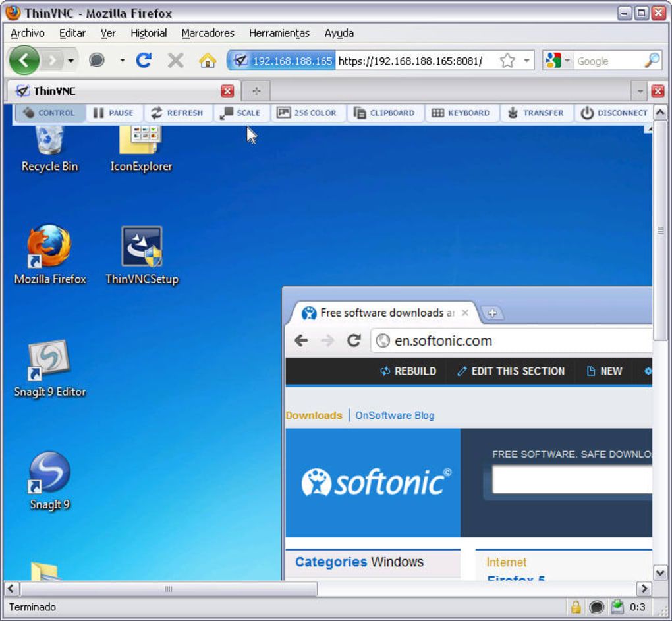Toggle the 256 COLOR mode
Screen dimensions: 672x621
pos(307,113)
